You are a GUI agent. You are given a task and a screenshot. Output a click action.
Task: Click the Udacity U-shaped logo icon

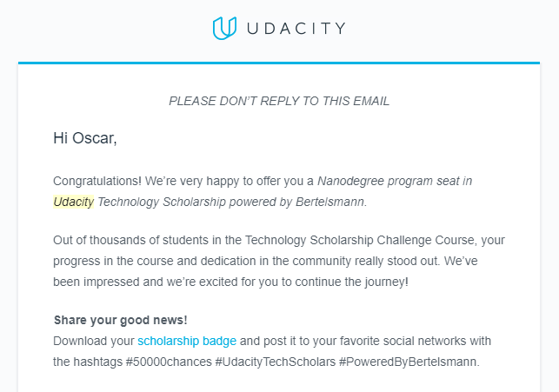point(223,28)
